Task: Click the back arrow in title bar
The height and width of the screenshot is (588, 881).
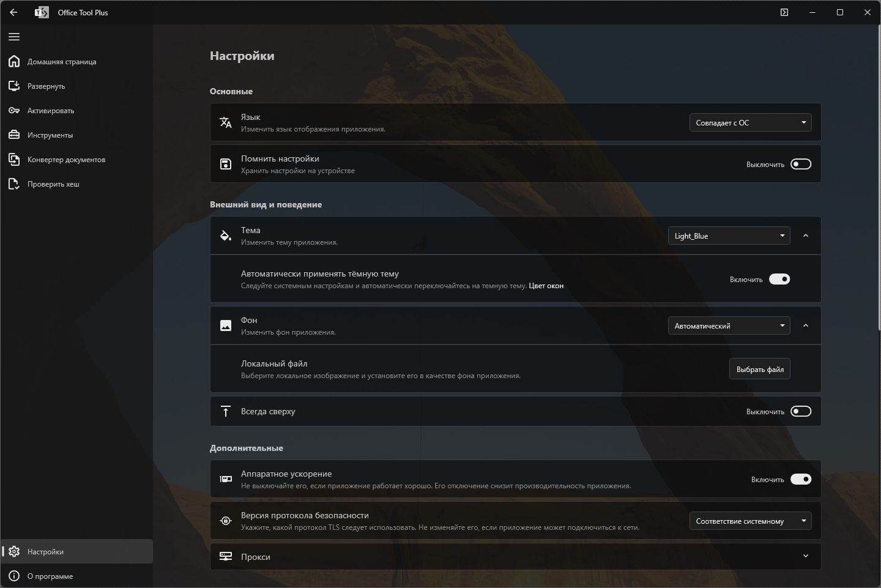Action: point(13,12)
